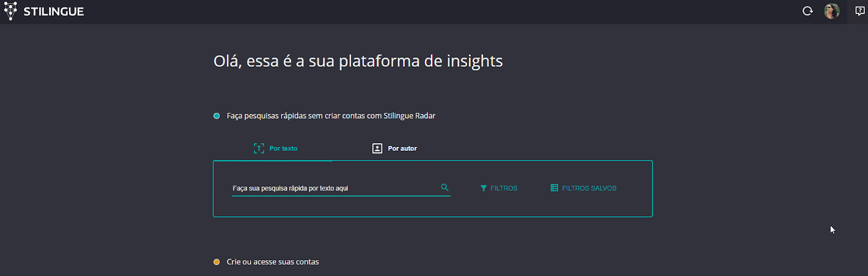Viewport: 868px width, 276px height.
Task: Click the Olá plataforma de insights heading
Action: (358, 61)
